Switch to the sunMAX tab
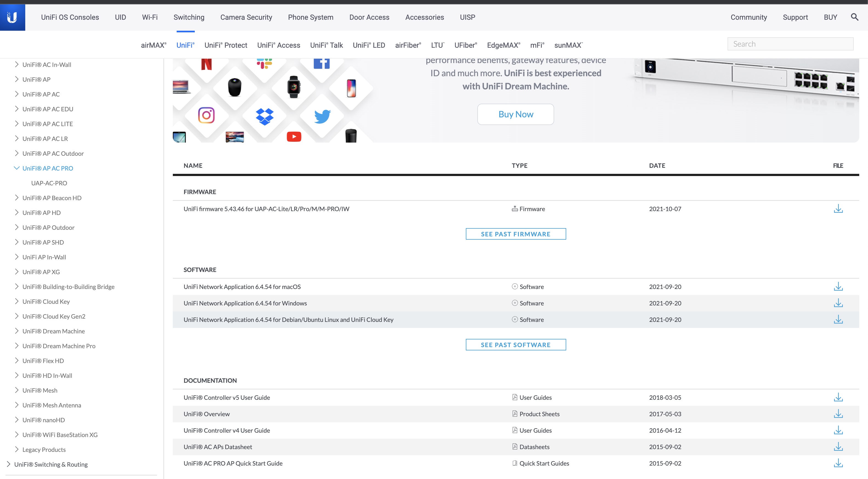The width and height of the screenshot is (868, 479). (568, 45)
